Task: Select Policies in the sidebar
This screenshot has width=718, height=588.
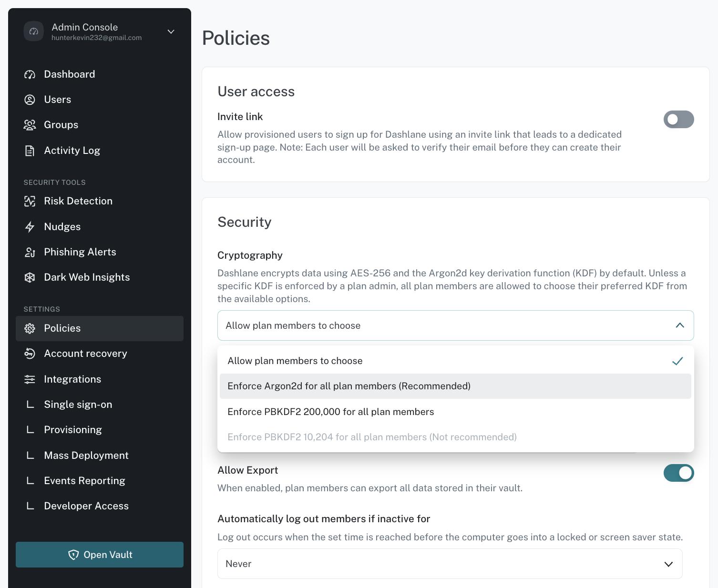Action: (100, 328)
